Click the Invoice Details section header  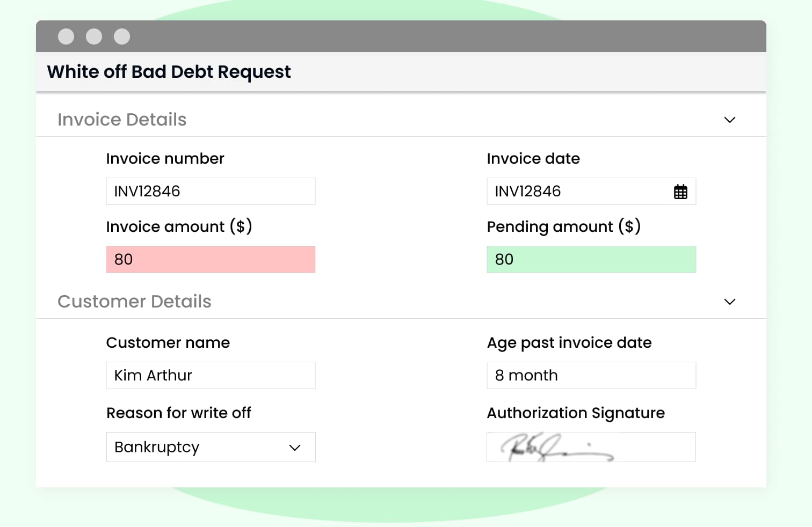[122, 120]
